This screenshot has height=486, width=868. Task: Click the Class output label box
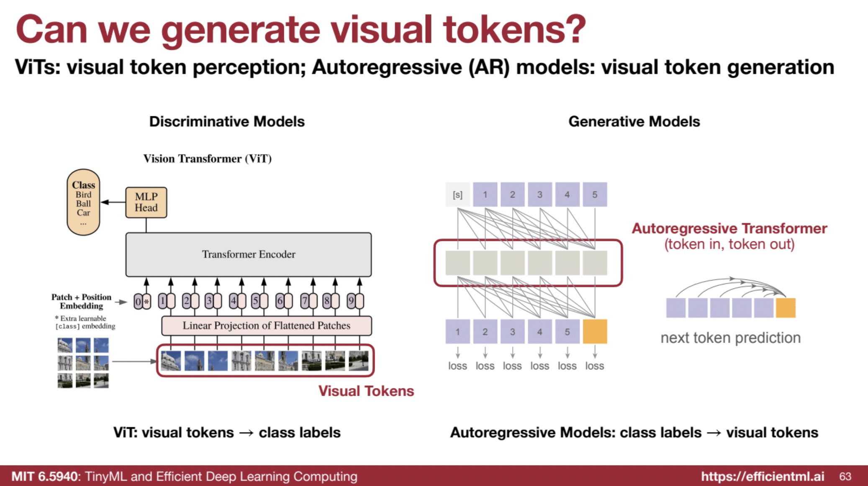click(x=83, y=202)
